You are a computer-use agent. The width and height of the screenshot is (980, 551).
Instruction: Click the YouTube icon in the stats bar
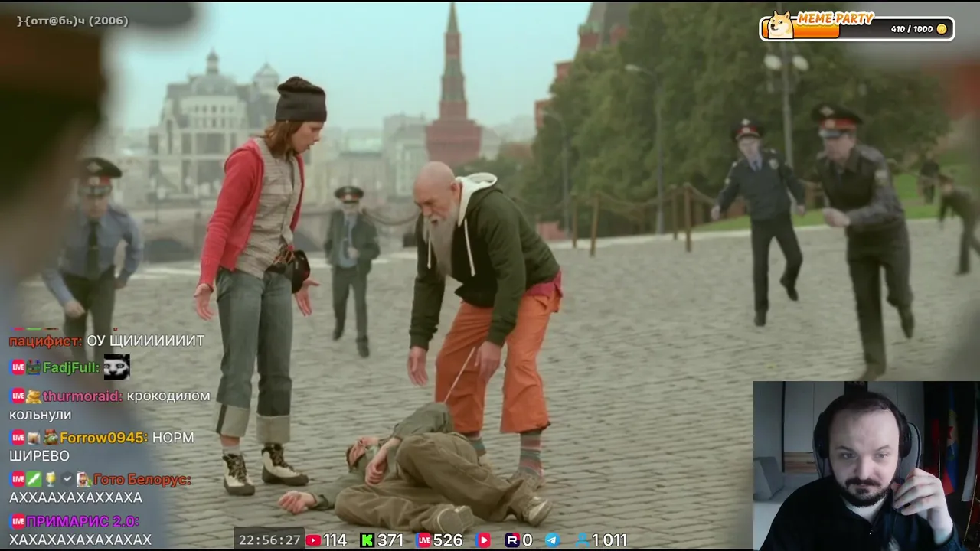314,540
